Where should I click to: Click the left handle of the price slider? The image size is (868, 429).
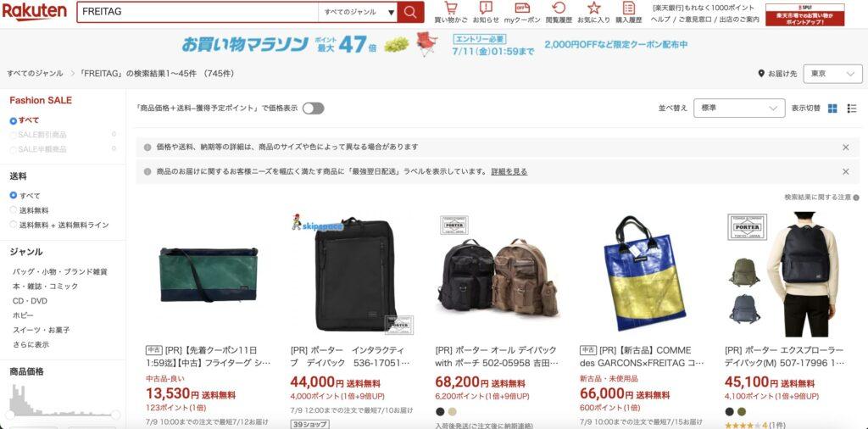pos(9,415)
